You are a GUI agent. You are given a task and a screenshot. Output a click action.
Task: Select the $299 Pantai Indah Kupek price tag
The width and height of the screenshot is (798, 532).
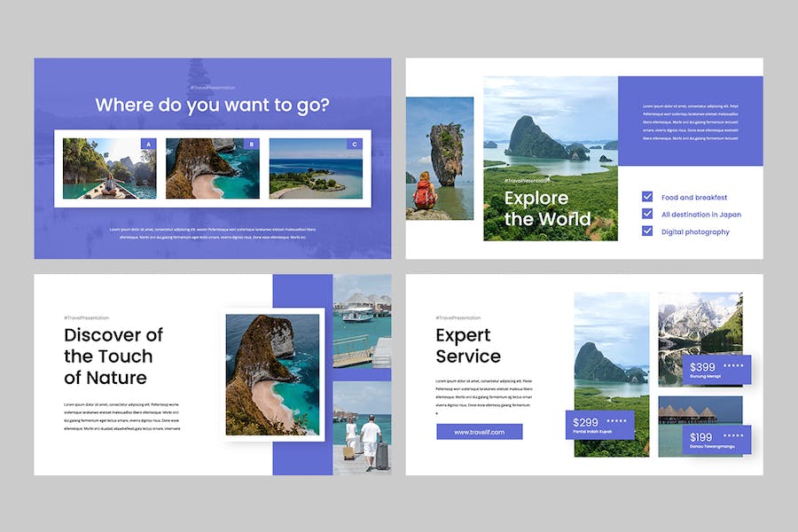[x=600, y=426]
